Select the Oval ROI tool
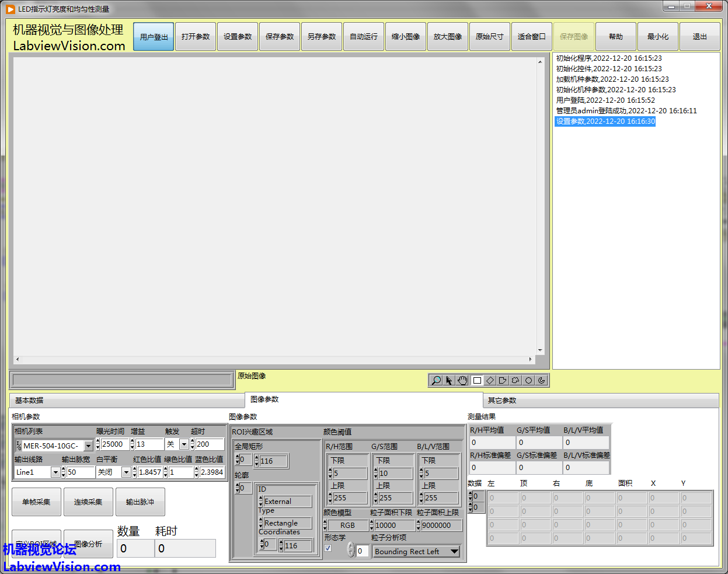This screenshot has height=574, width=728. pos(528,381)
